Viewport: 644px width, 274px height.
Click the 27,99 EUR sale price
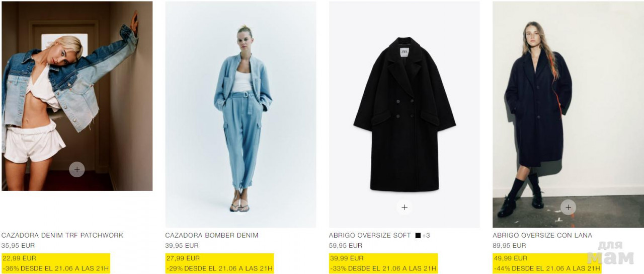pos(183,258)
